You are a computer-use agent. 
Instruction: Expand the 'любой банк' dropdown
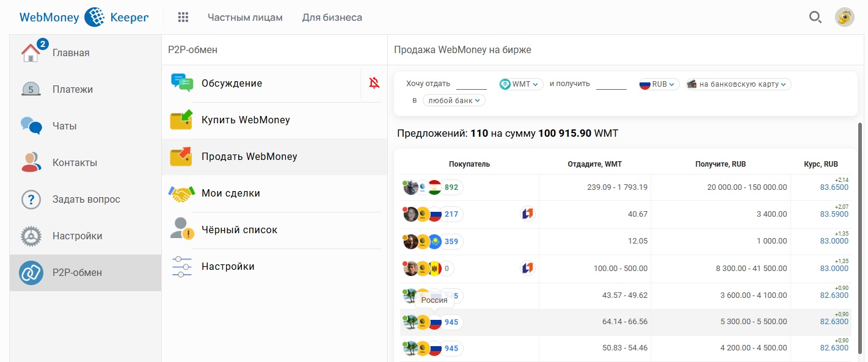[454, 100]
